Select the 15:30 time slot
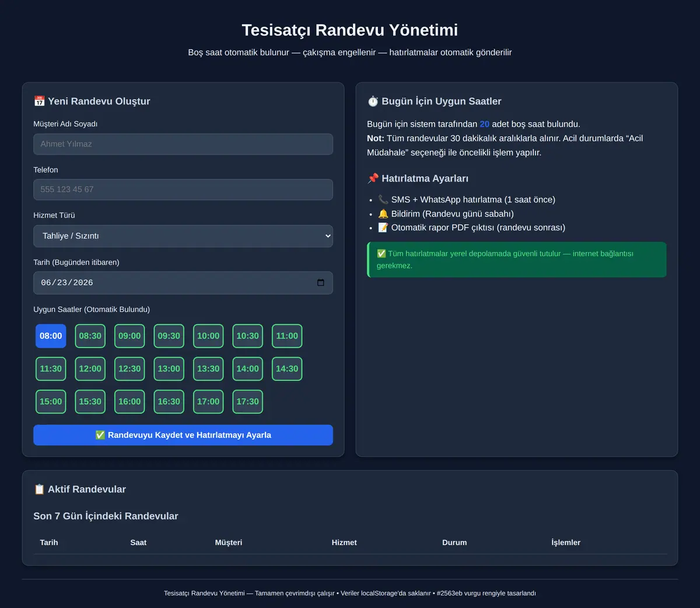Viewport: 700px width, 608px height. click(x=90, y=401)
